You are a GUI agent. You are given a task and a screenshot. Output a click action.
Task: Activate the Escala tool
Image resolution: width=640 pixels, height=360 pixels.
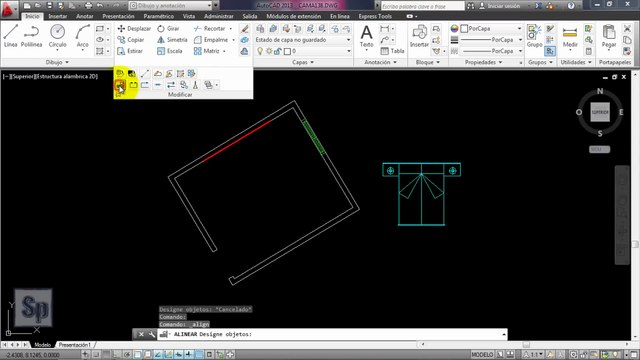(x=169, y=51)
